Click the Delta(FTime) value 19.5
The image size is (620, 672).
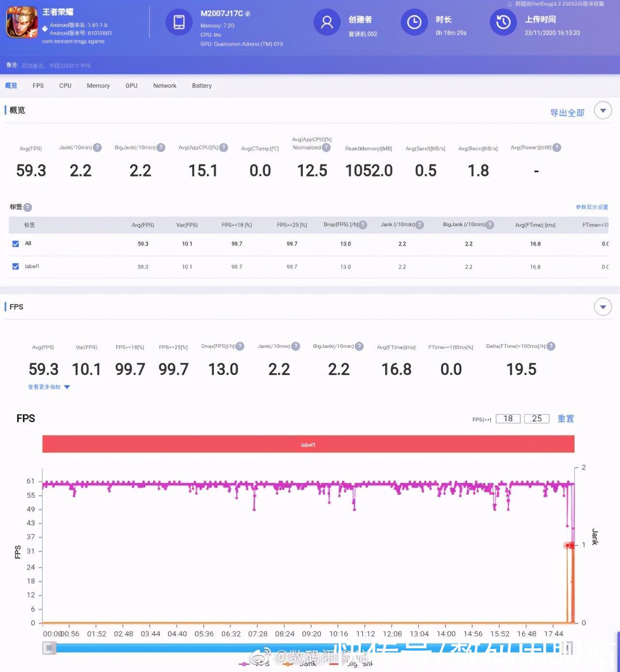coord(521,369)
